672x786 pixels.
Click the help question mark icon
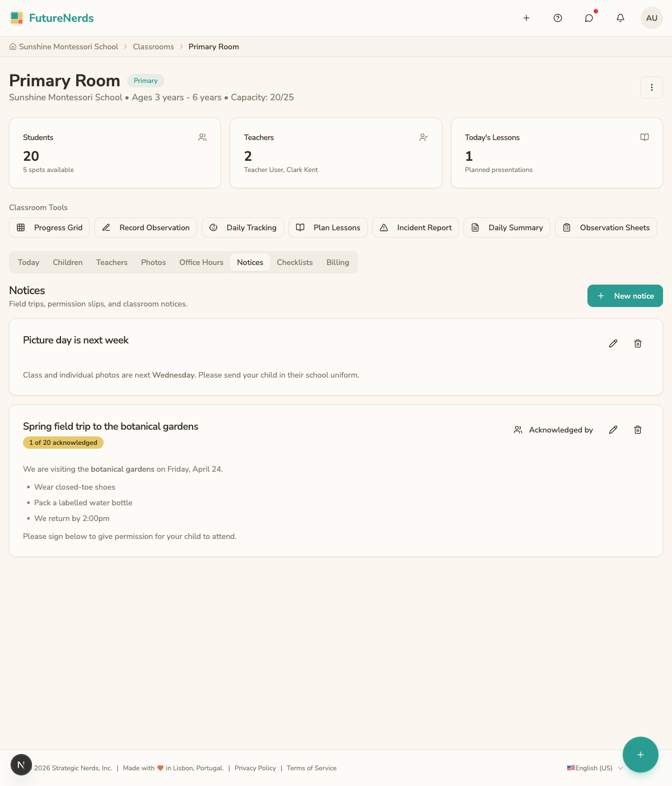pyautogui.click(x=558, y=18)
